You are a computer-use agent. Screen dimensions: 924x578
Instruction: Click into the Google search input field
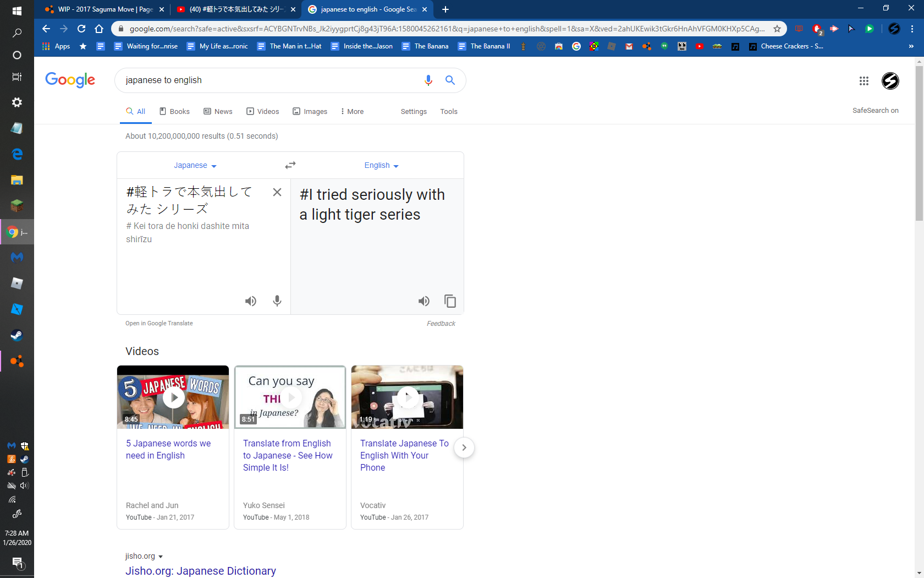[269, 80]
